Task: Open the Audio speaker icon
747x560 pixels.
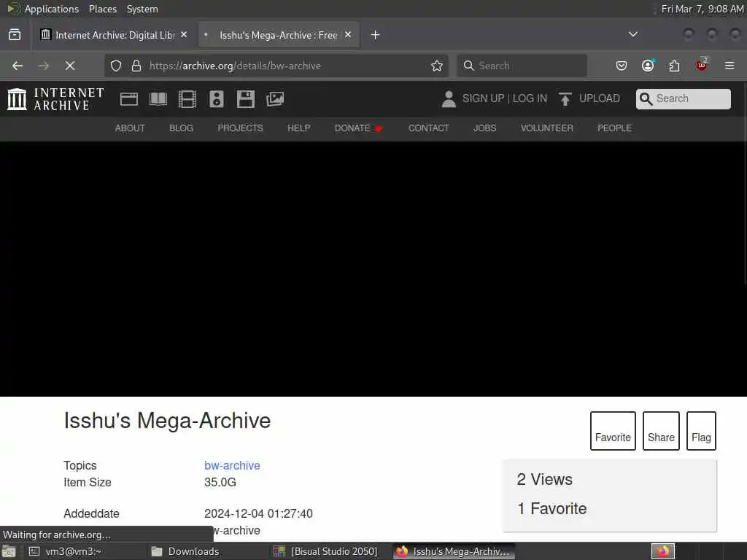Action: (216, 99)
